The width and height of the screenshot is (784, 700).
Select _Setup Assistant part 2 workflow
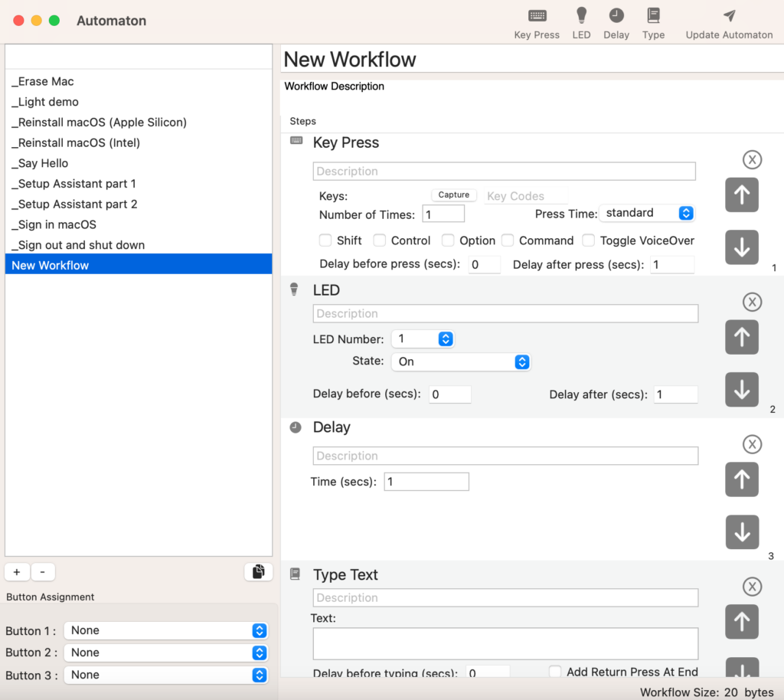[139, 204]
